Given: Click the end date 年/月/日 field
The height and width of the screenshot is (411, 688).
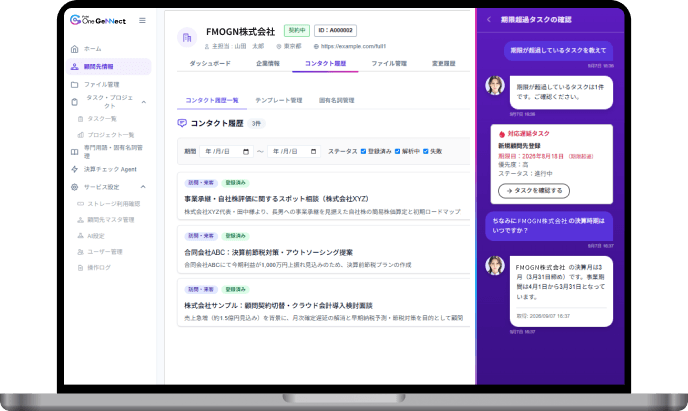Looking at the screenshot, I should [294, 151].
